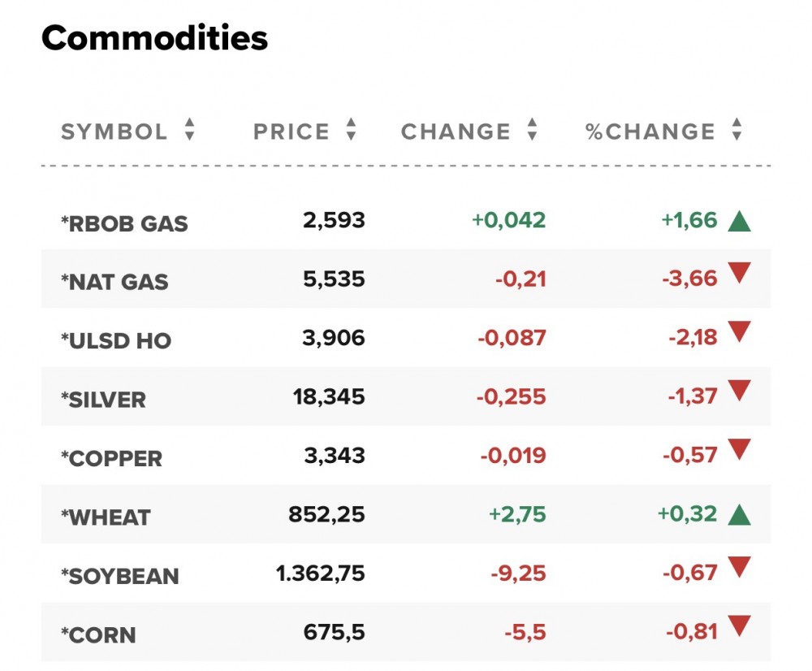The height and width of the screenshot is (671, 812).
Task: Open the *ULSD HO commodity link
Action: coord(116,340)
